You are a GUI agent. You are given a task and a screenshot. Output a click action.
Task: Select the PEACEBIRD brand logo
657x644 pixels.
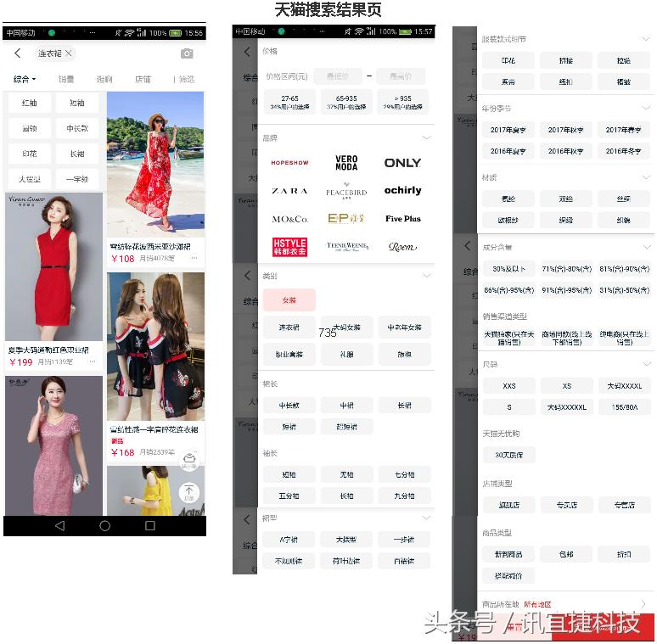click(x=346, y=191)
